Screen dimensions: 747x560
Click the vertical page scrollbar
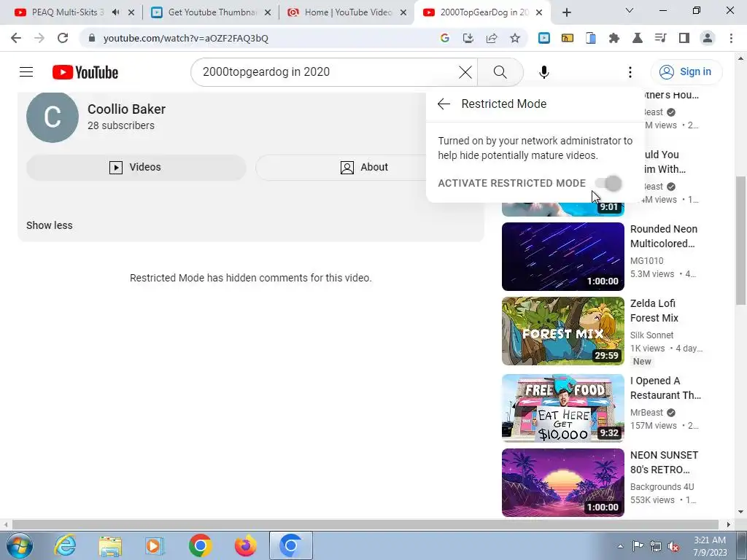[740, 241]
